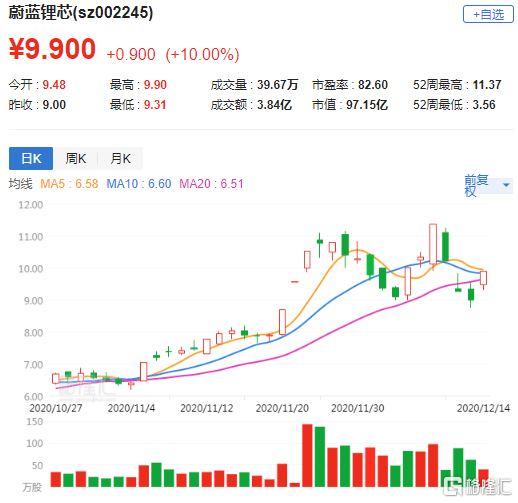The height and width of the screenshot is (503, 518).
Task: Select the MA10 : 6.60 moving average label
Action: [x=139, y=184]
